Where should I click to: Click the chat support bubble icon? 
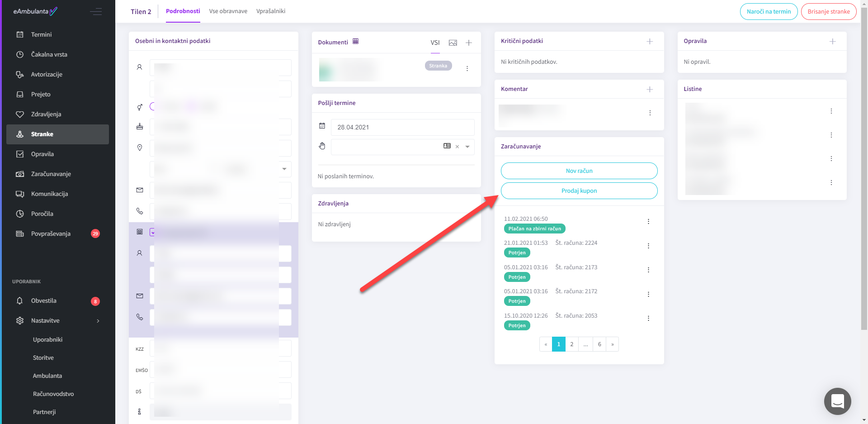837,401
